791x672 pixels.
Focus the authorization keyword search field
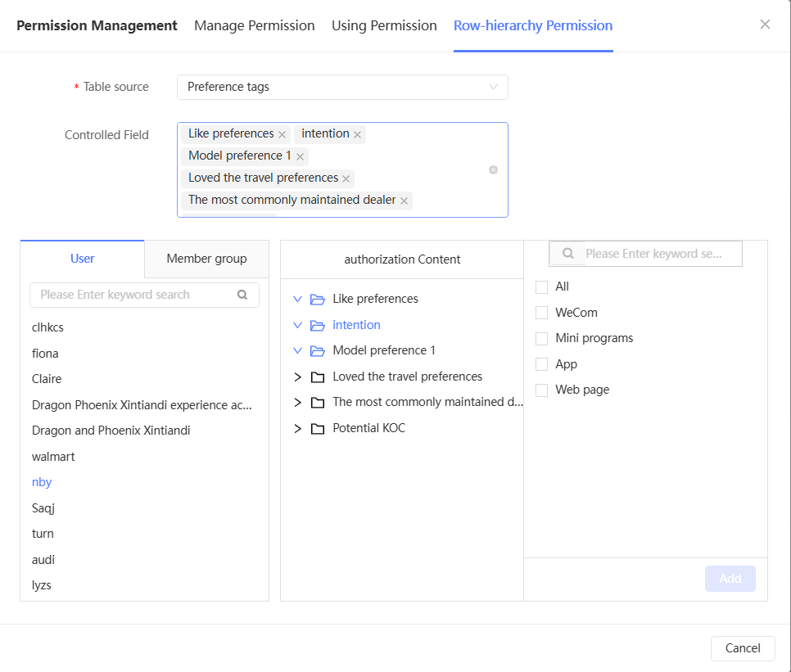[x=653, y=254]
